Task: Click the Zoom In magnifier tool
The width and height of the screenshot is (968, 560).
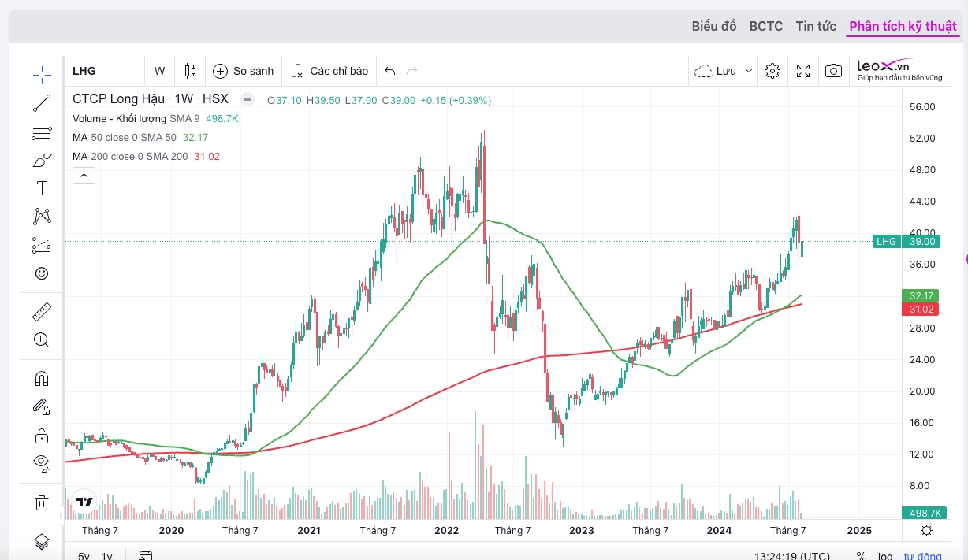Action: [42, 340]
